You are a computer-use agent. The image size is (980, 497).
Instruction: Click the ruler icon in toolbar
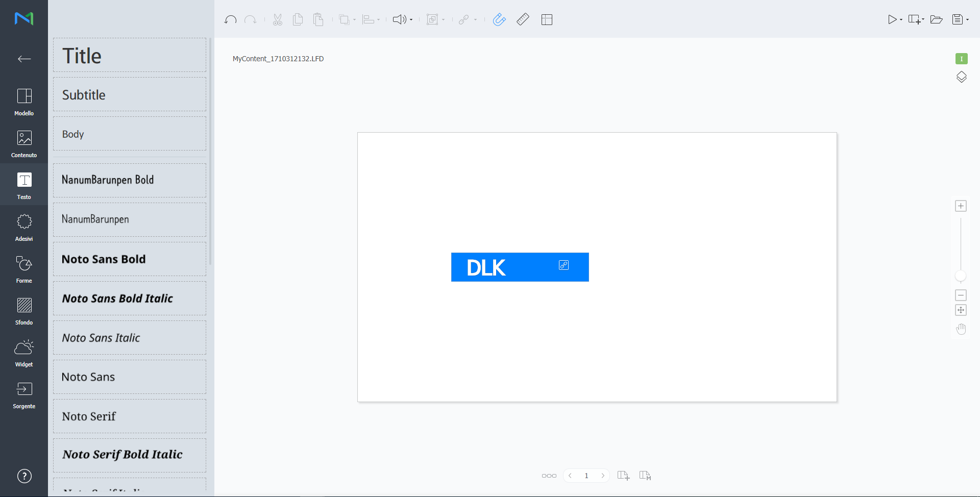[x=523, y=19]
